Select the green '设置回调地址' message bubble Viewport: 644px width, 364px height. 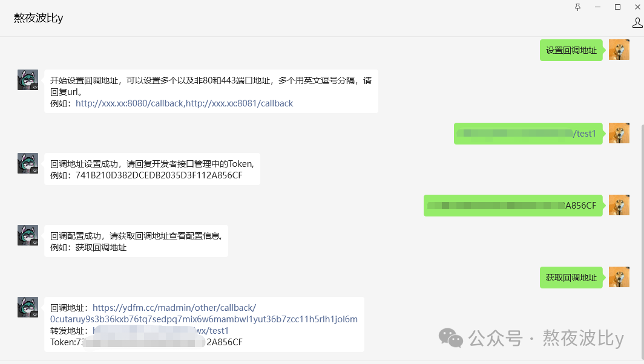pos(571,50)
